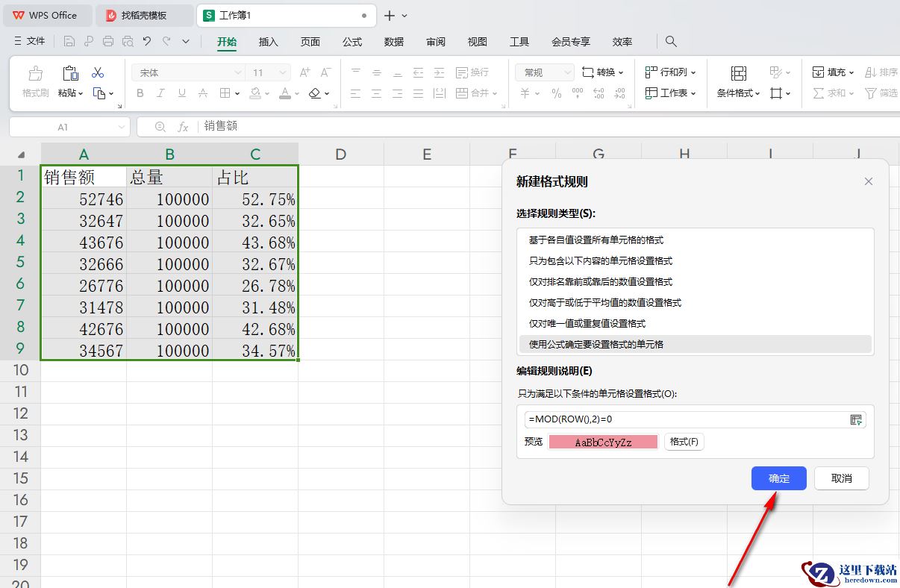Open Print Preview from quick access toolbar
Image resolution: width=900 pixels, height=588 pixels.
pos(128,42)
